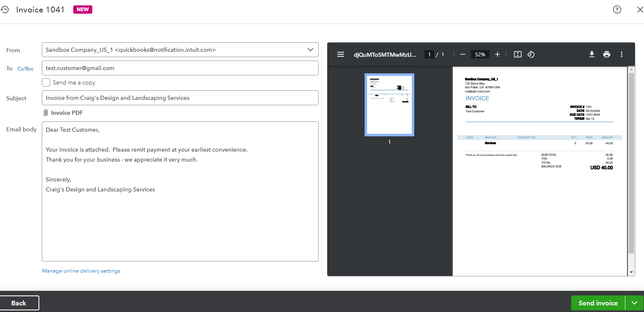Open the Send invoice options arrow
Viewport: 644px width, 312px height.
[634, 303]
